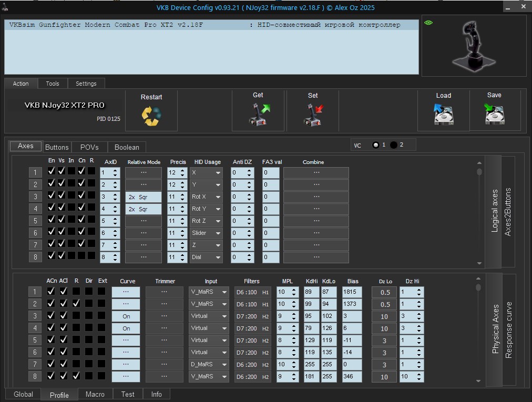Click the green eye icon near the joystick image
532x402 pixels.
428,23
